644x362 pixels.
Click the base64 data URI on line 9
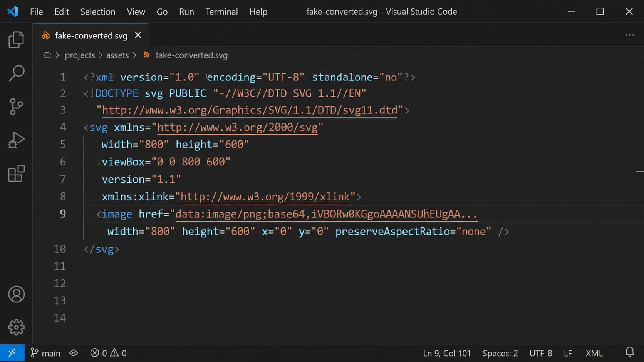326,214
